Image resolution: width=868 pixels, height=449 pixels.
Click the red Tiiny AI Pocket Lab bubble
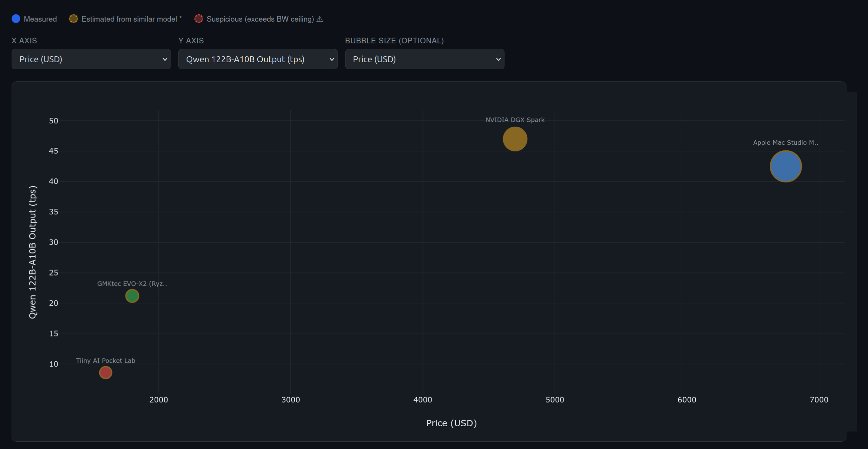tap(106, 372)
